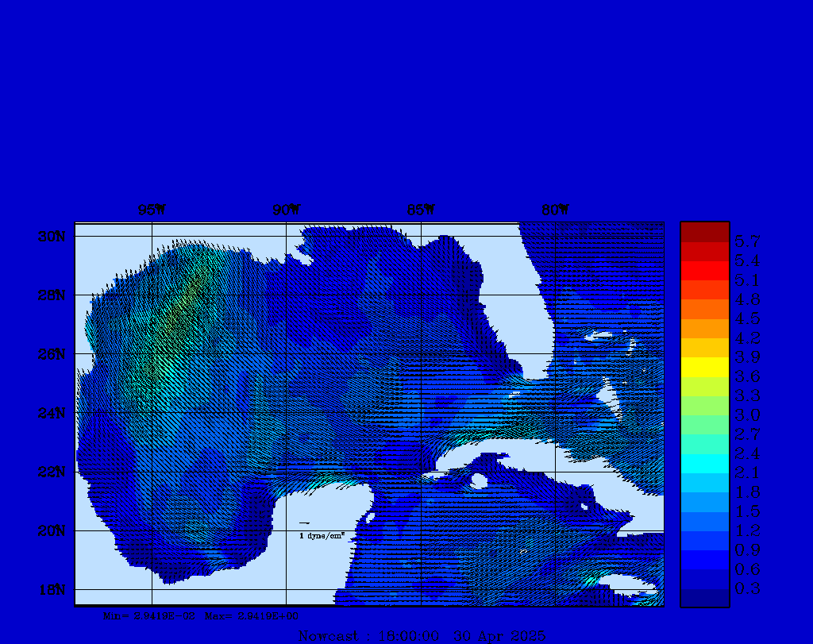Select the 85W longitude label
This screenshot has width=813, height=644.
(x=421, y=210)
